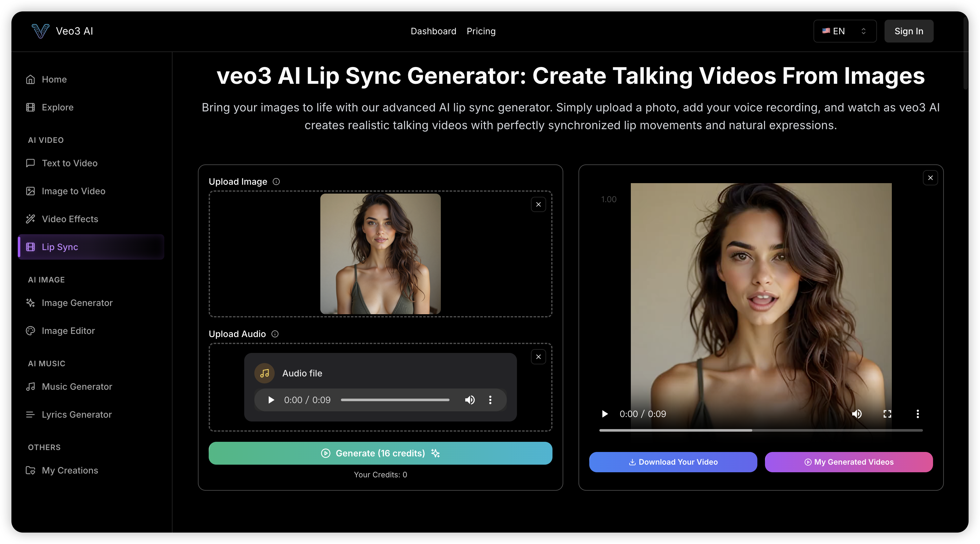Click Generate (16 credits) button

coord(381,453)
